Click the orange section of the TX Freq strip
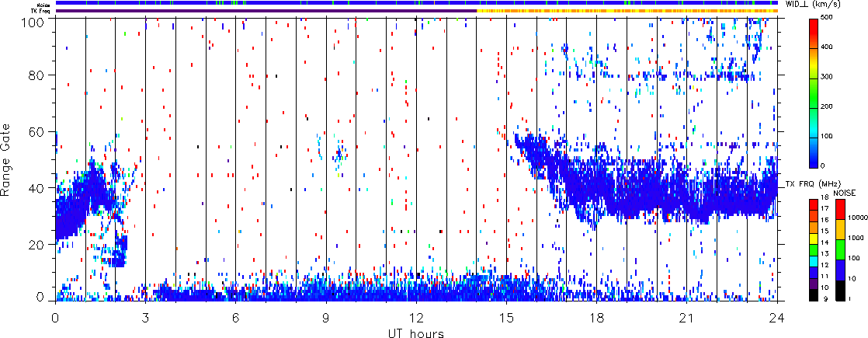 coord(627,11)
